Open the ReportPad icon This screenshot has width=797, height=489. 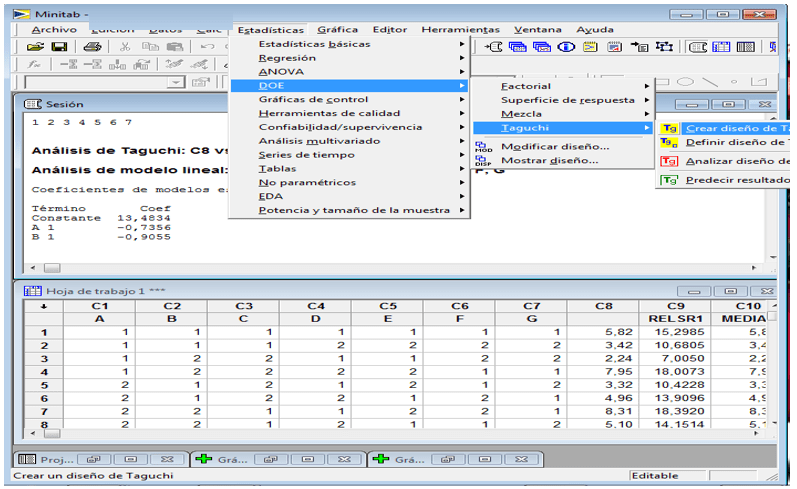[x=615, y=47]
